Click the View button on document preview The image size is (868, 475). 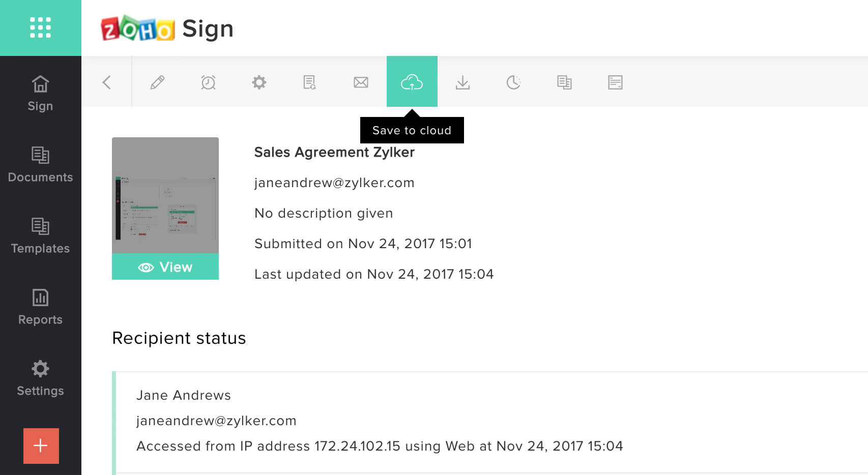(165, 266)
